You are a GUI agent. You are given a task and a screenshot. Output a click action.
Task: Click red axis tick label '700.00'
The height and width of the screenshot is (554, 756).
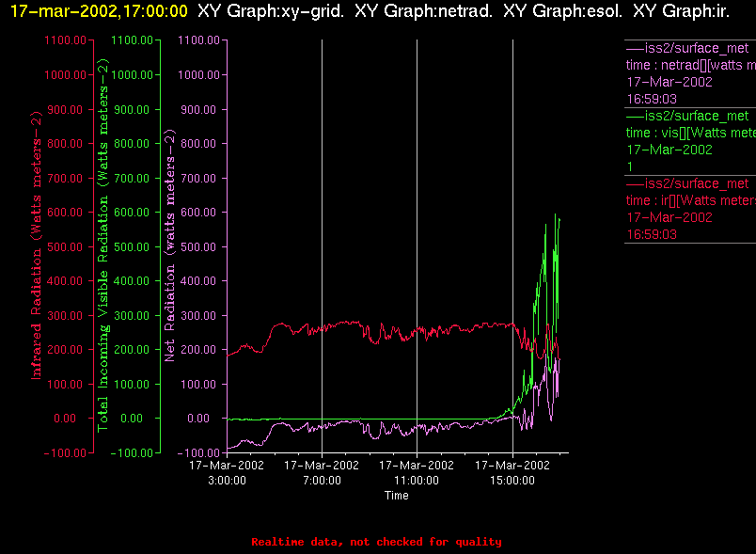(65, 179)
